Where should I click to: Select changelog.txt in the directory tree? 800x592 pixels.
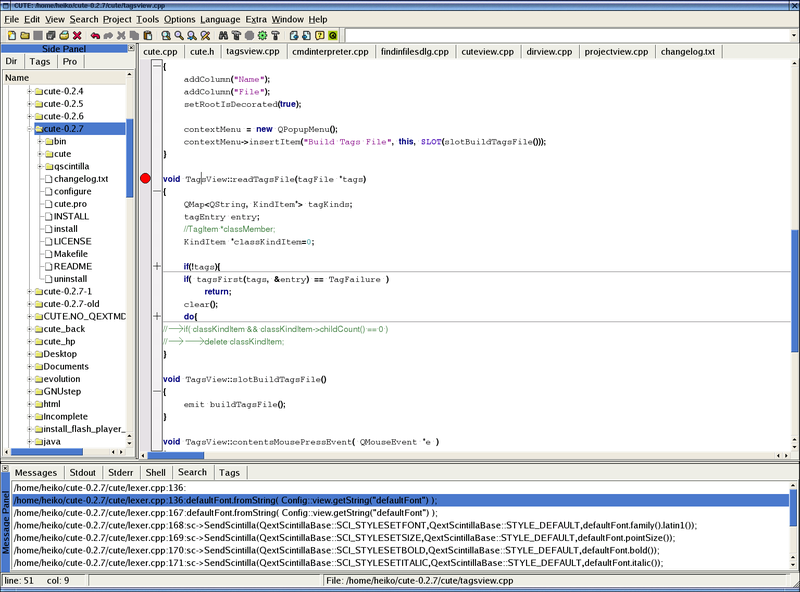81,179
